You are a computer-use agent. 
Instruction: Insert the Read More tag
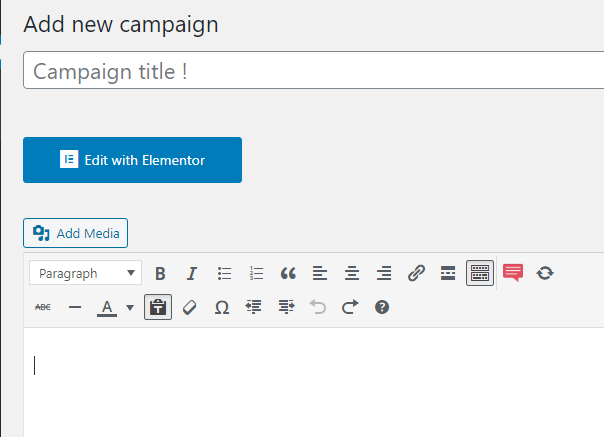click(x=448, y=273)
